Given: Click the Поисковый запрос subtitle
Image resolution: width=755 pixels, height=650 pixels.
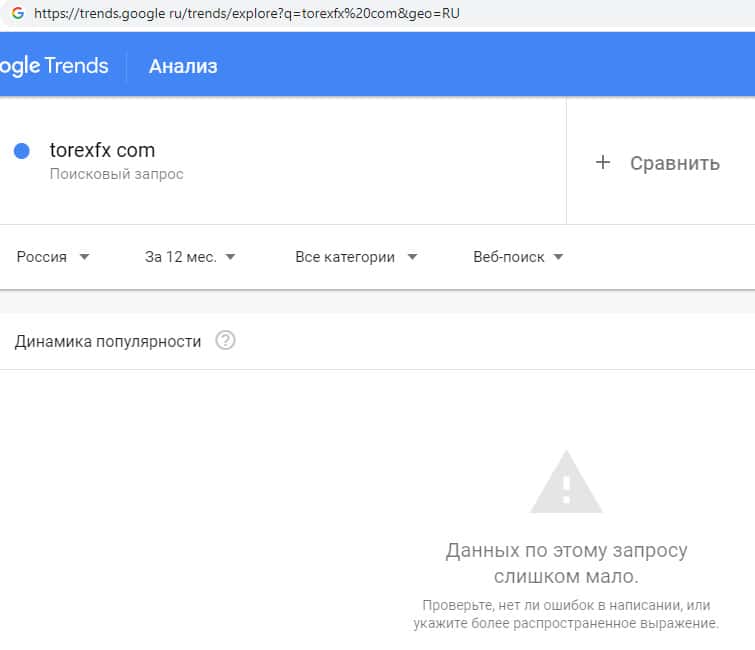Looking at the screenshot, I should point(116,174).
